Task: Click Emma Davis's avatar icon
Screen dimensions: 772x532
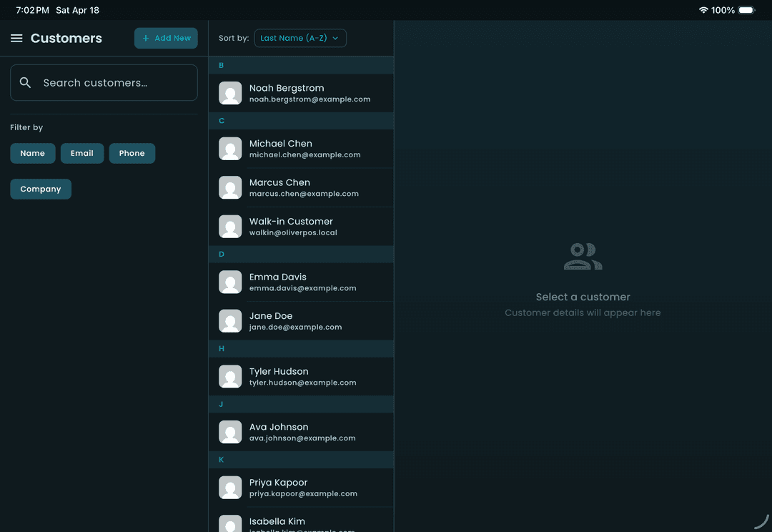Action: click(x=230, y=282)
